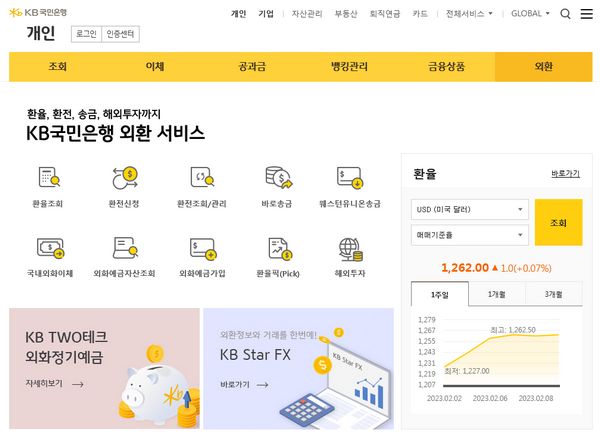Open the 매매기준율 rate type dropdown
The width and height of the screenshot is (600, 441).
tap(470, 235)
